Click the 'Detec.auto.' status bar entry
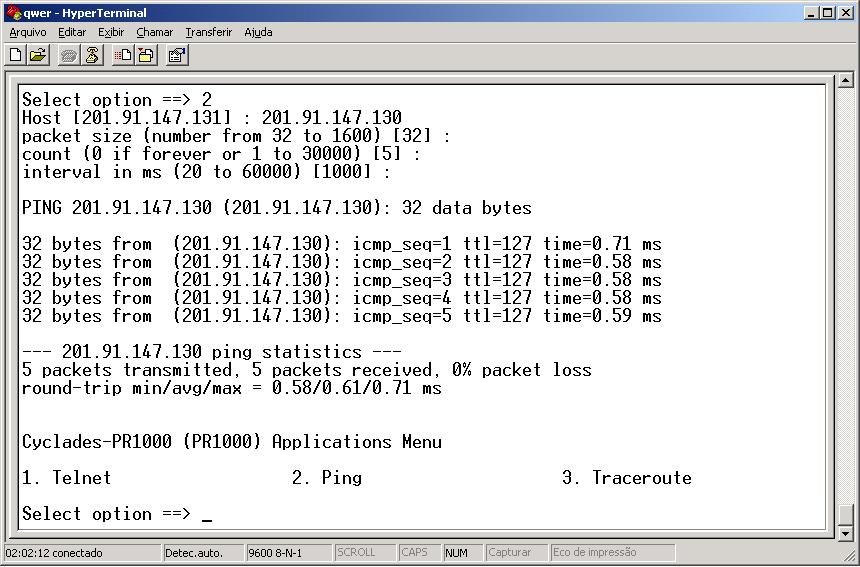Screen dimensions: 860x567 coord(203,553)
